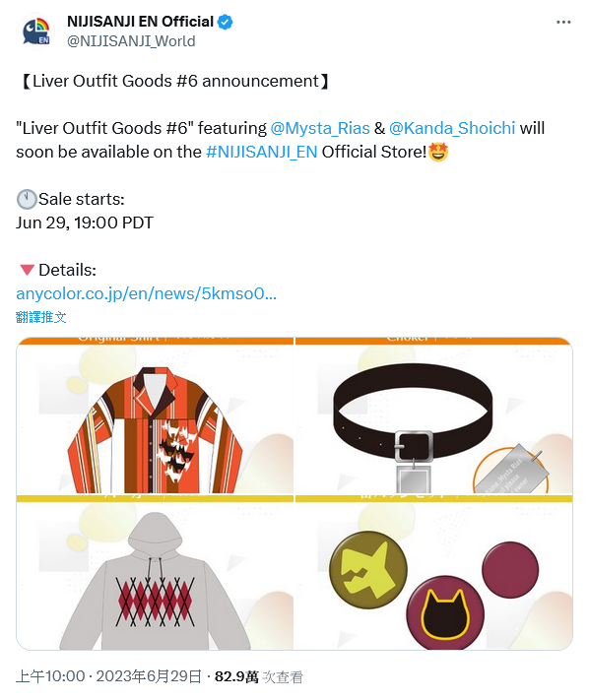The image size is (589, 700).
Task: Open the anycolor.co.jp news link
Action: point(147,293)
